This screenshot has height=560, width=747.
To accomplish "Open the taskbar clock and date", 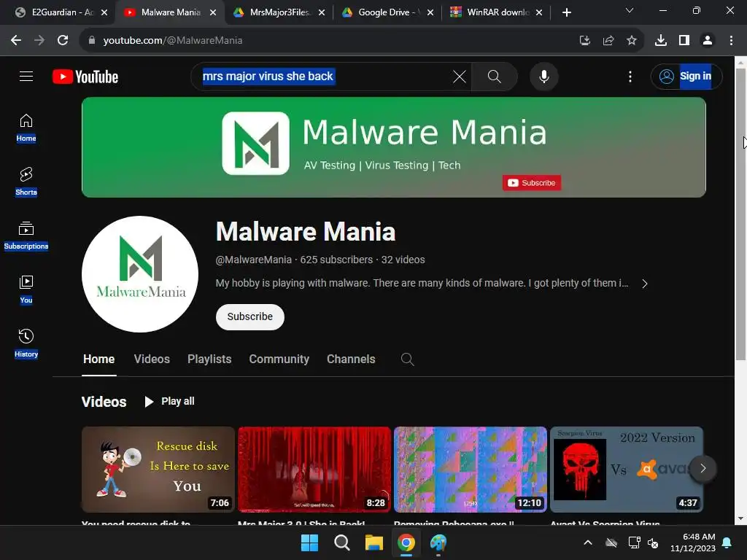I will 693,542.
